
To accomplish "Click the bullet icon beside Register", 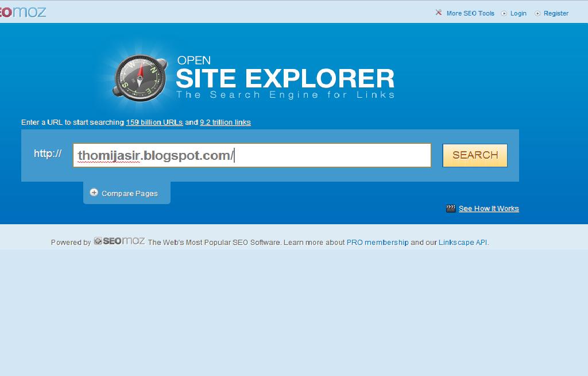I will tap(537, 14).
